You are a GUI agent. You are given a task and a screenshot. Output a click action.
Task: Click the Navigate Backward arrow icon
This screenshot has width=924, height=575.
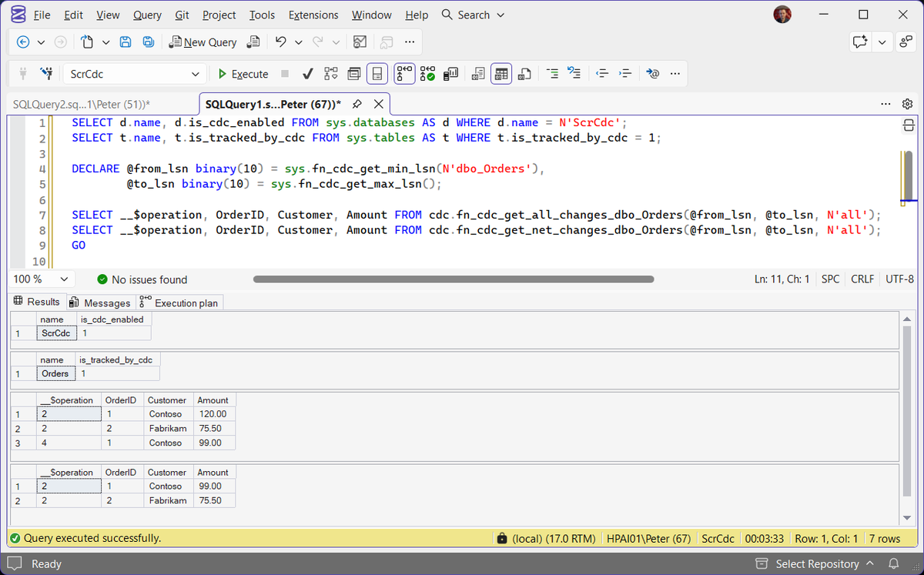coord(23,42)
